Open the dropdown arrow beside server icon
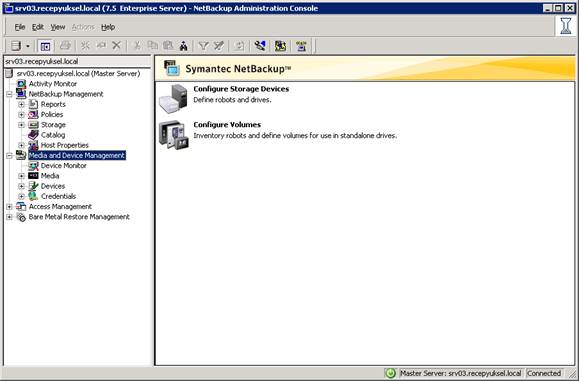The image size is (579, 381). coord(28,46)
